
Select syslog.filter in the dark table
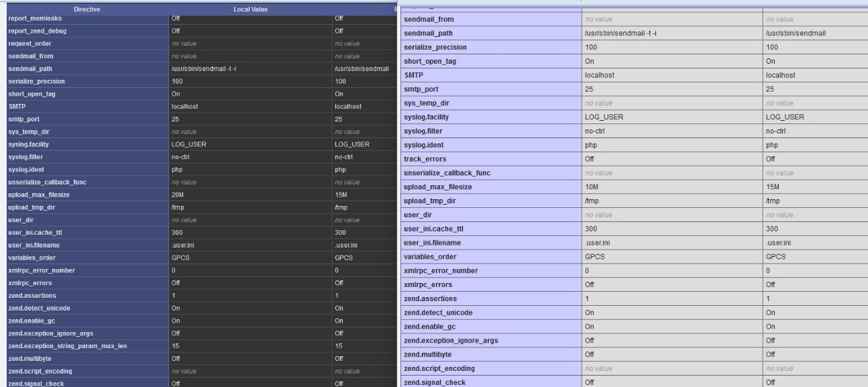[x=26, y=156]
